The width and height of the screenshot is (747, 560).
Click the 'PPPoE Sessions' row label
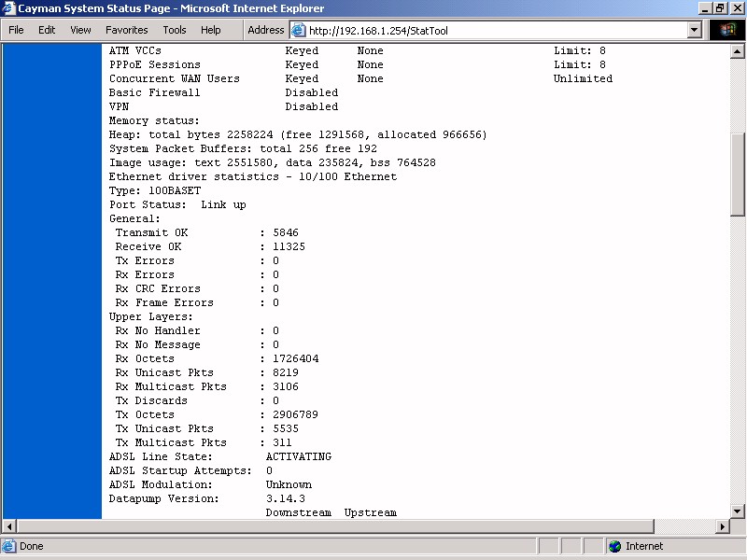click(155, 64)
